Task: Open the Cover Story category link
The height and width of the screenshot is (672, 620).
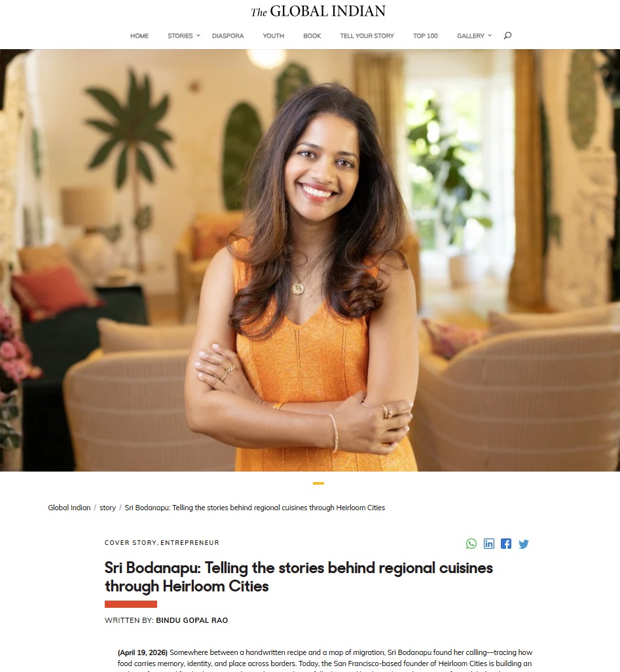Action: [130, 542]
